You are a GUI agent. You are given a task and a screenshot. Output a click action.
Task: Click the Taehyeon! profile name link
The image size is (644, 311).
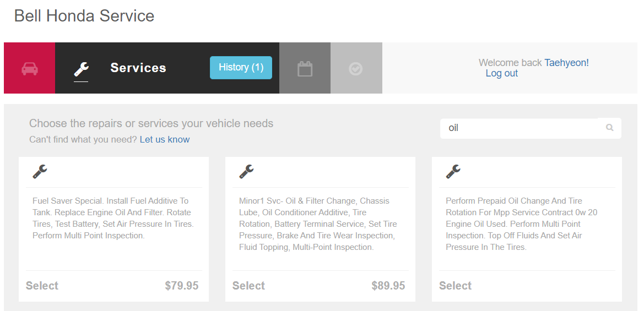pos(566,63)
